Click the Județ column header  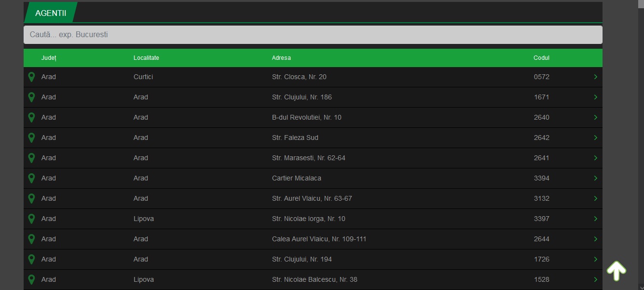[x=49, y=58]
